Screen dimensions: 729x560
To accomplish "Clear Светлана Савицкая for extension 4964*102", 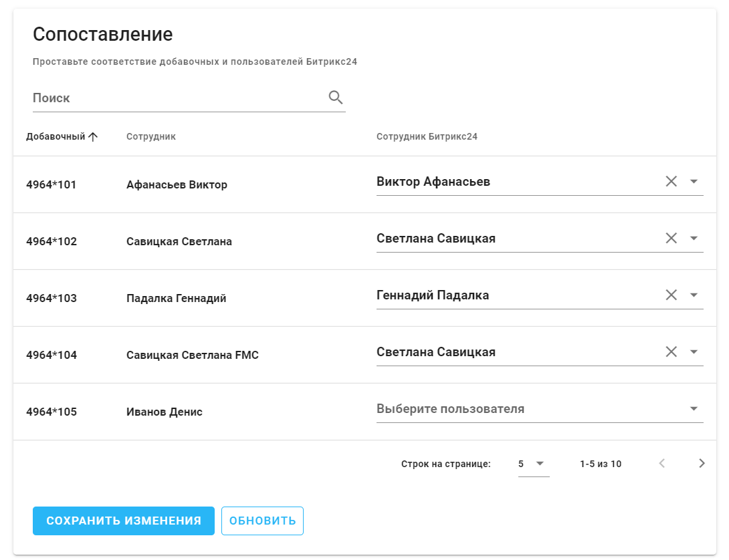I will point(671,238).
